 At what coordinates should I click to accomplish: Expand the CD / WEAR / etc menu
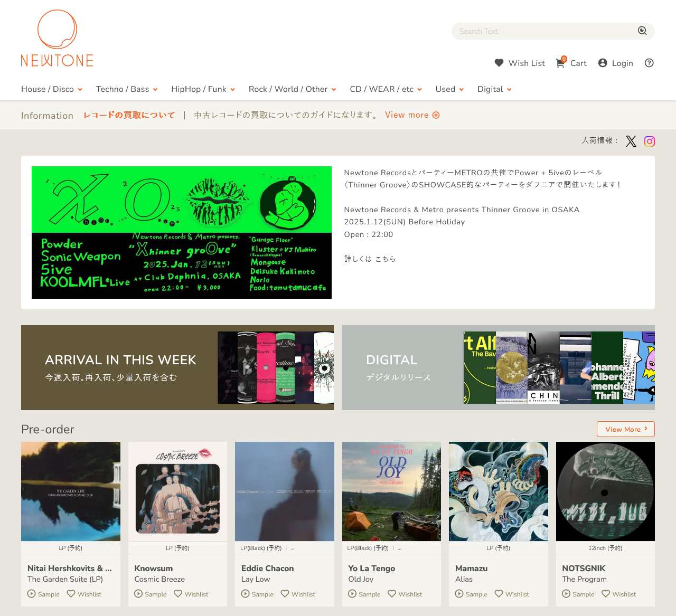pyautogui.click(x=386, y=89)
